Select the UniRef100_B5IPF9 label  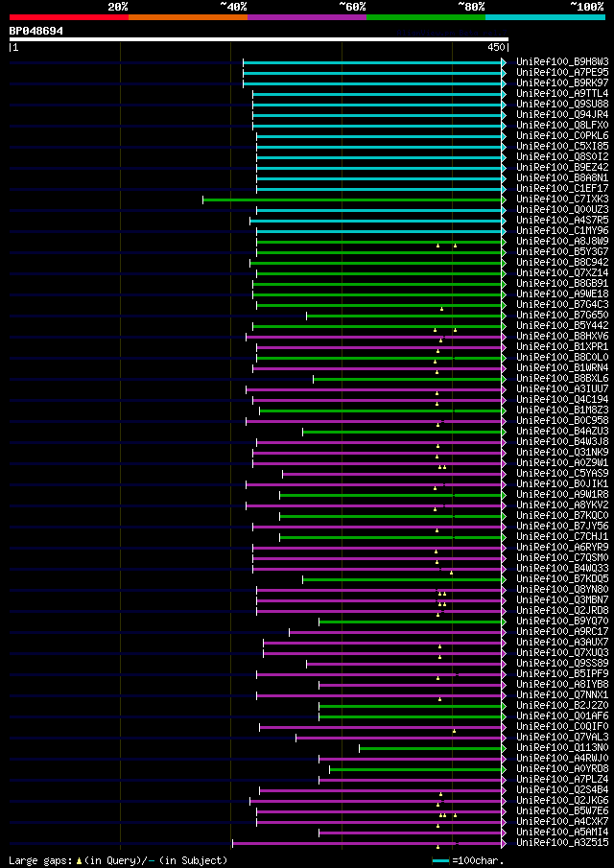coord(562,674)
